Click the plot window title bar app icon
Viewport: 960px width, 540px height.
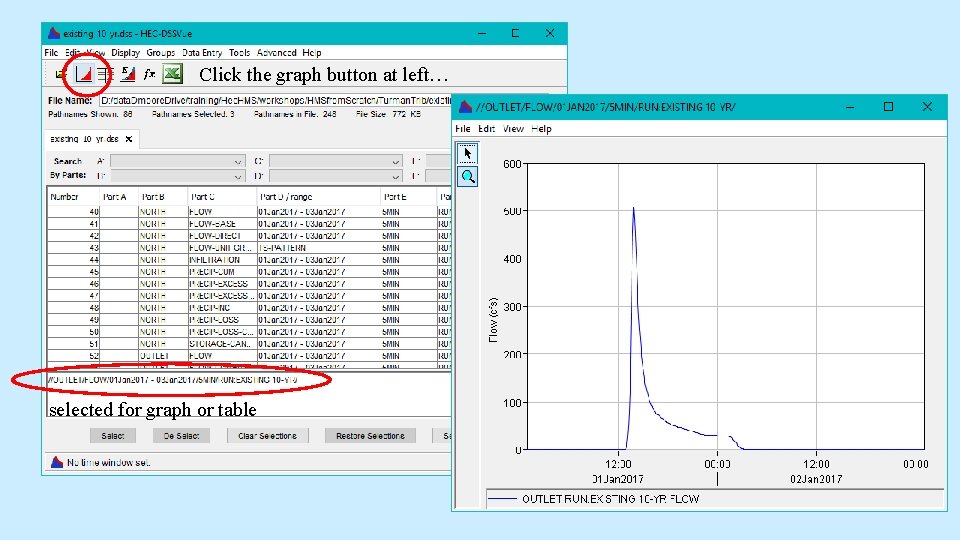[x=465, y=107]
